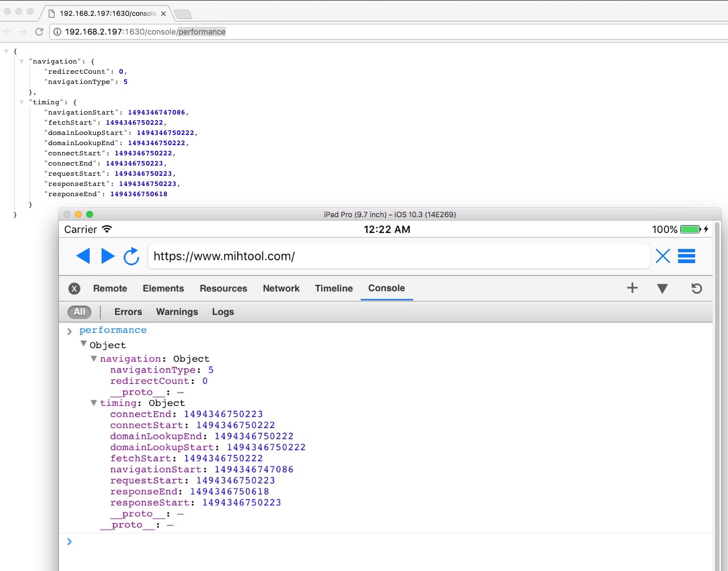Open the Elements tab
Viewport: 728px width, 571px height.
tap(163, 289)
